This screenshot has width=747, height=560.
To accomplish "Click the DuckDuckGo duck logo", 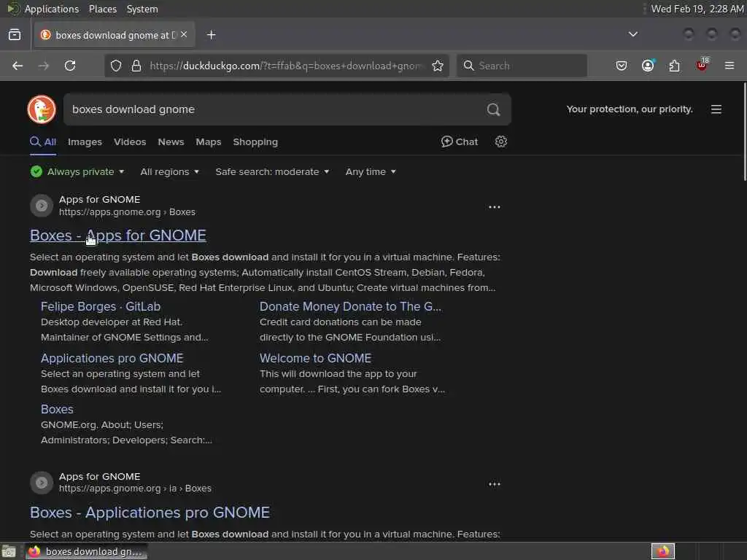I will pos(42,109).
